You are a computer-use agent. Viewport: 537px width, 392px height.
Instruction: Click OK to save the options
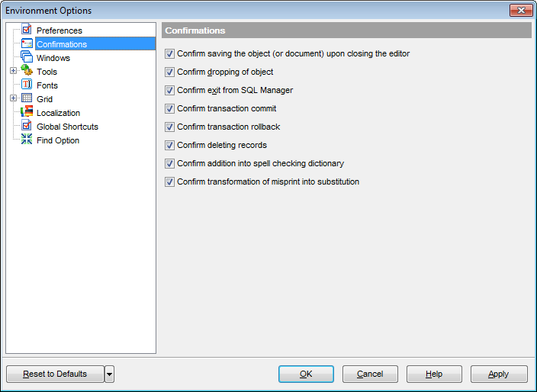tap(306, 374)
